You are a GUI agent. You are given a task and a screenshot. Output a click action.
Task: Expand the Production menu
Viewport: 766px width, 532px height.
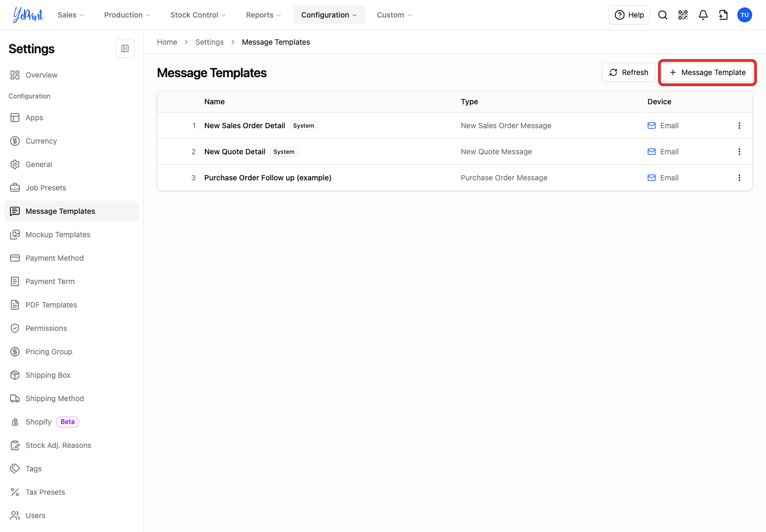[x=127, y=15]
